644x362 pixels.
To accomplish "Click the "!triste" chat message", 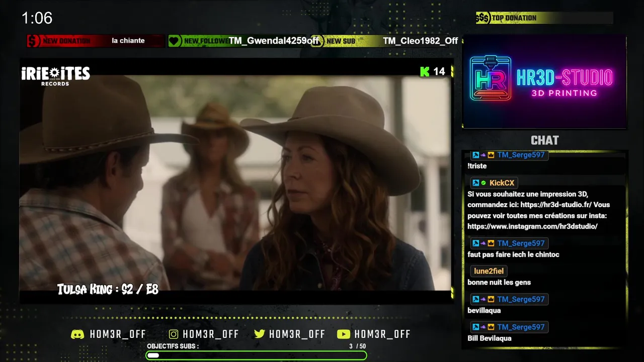I will 477,166.
